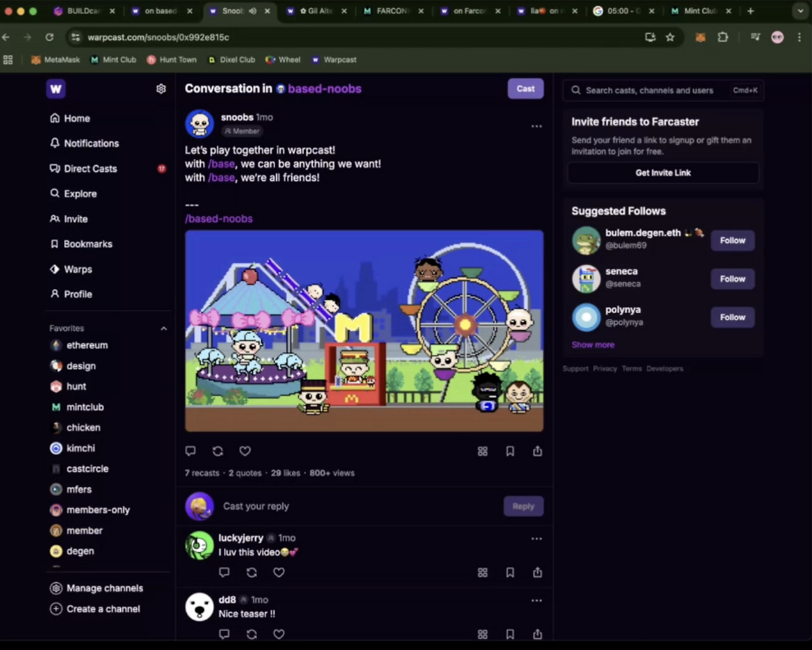Open Chrome tab search dropdown
812x650 pixels.
click(x=799, y=11)
